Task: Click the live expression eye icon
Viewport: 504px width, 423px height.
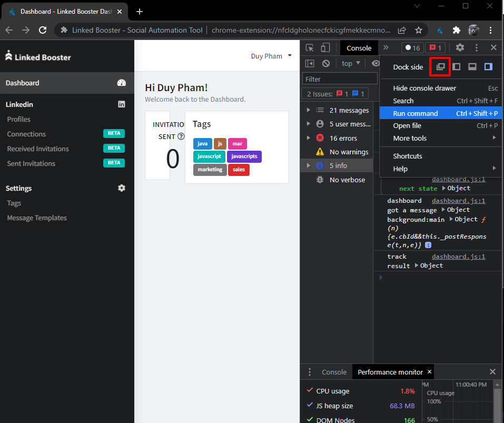Action: tap(375, 64)
